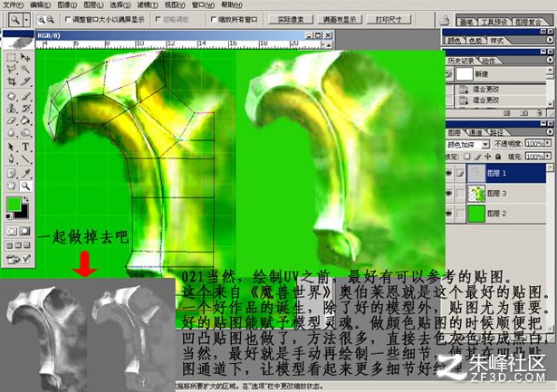Hide 图层 2 with eye icon
557x392 pixels.
(449, 214)
